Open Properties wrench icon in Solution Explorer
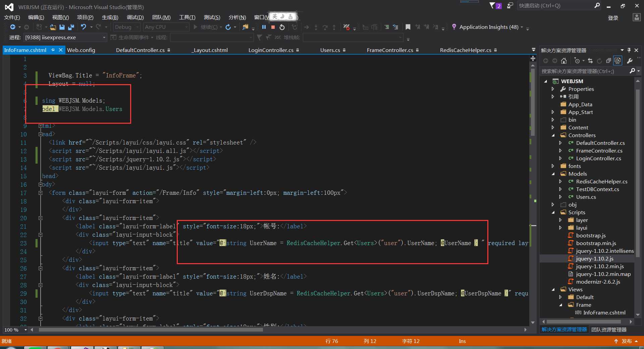Screen dimensions: 644x349 630,61
